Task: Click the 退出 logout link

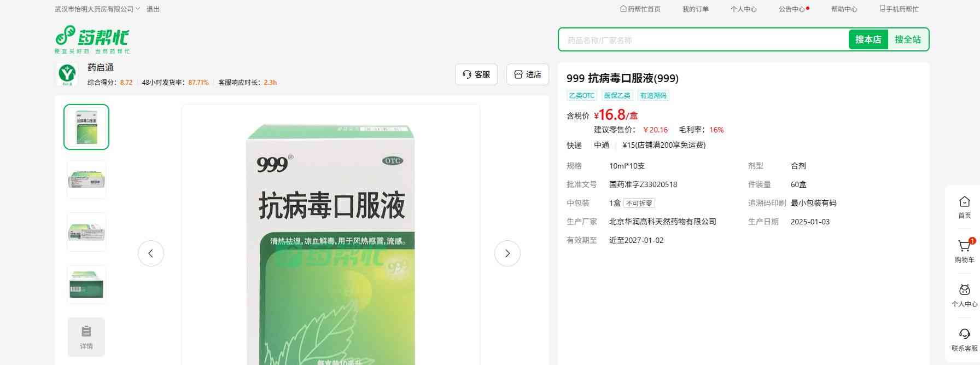Action: point(153,9)
